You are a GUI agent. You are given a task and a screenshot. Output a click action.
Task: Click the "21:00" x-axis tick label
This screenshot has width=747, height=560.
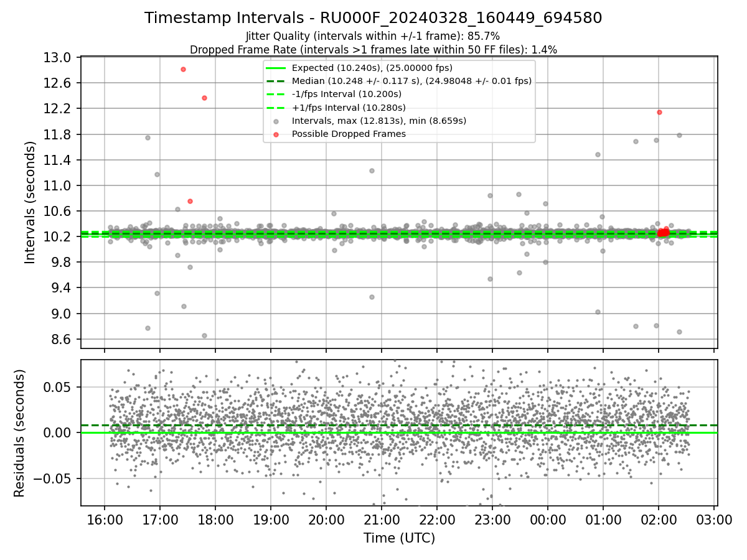click(x=382, y=520)
